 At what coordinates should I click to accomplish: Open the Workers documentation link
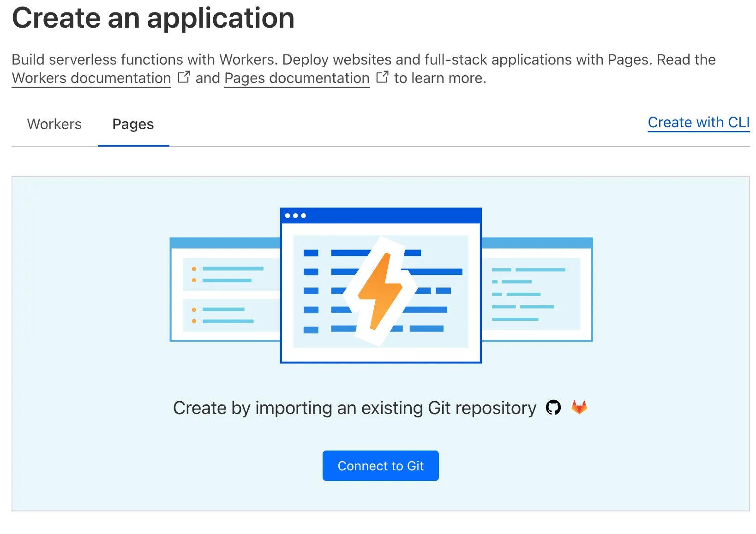(91, 78)
